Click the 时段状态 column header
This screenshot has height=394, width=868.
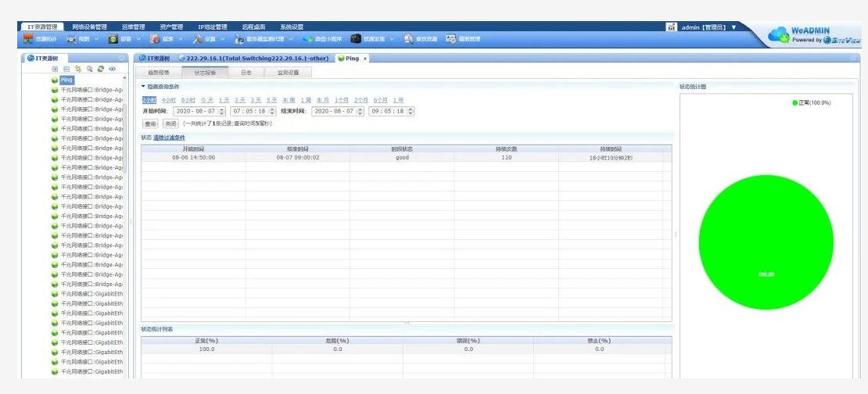tap(402, 149)
